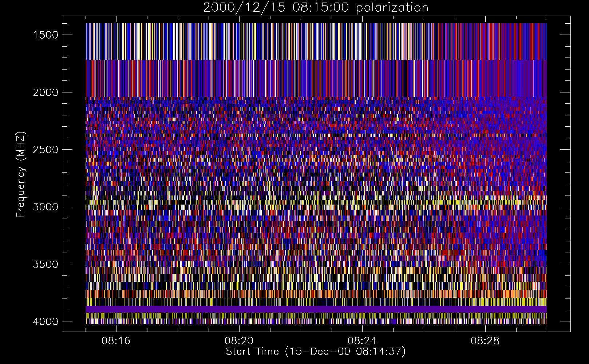Click the 1500 frequency tick label

46,35
